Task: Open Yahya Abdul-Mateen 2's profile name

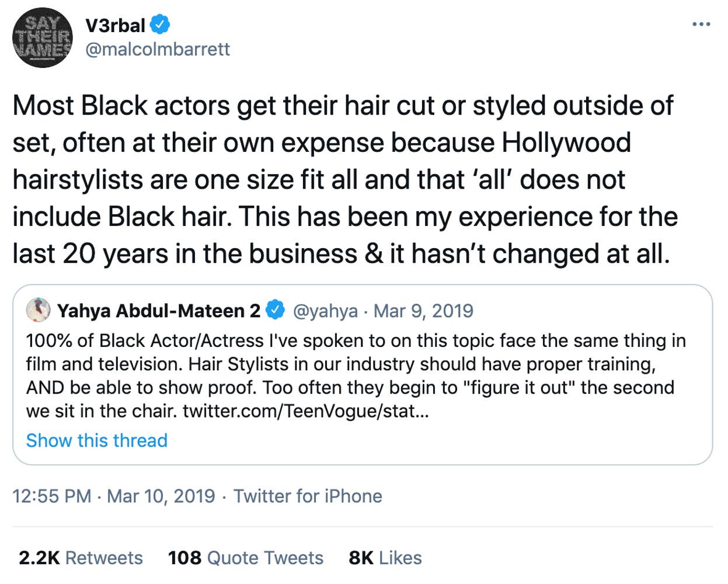Action: [x=159, y=311]
